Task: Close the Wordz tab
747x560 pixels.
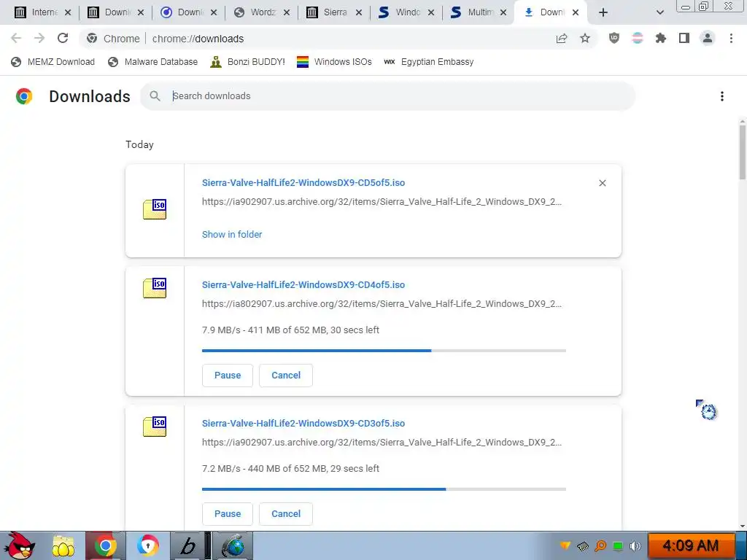Action: coord(286,12)
